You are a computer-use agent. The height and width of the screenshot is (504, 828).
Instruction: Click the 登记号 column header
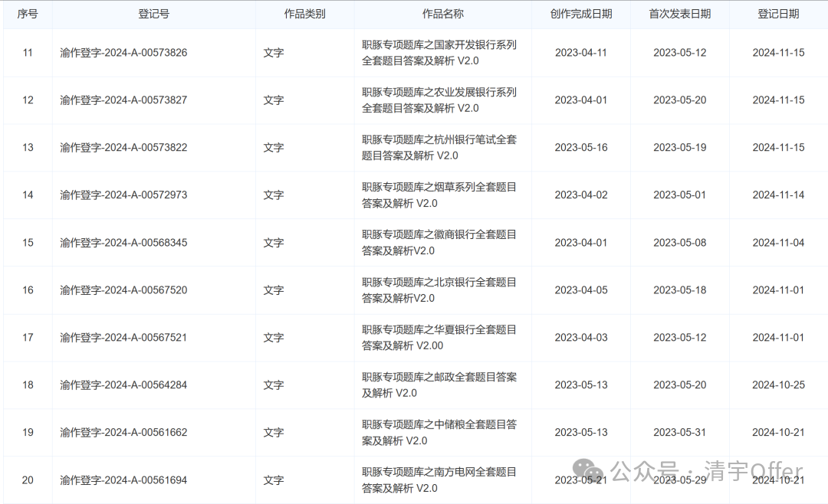pos(153,15)
